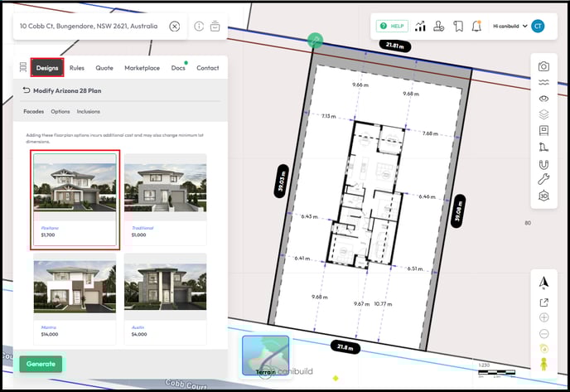Image resolution: width=570 pixels, height=392 pixels.
Task: Click the CT profile avatar
Action: click(538, 27)
